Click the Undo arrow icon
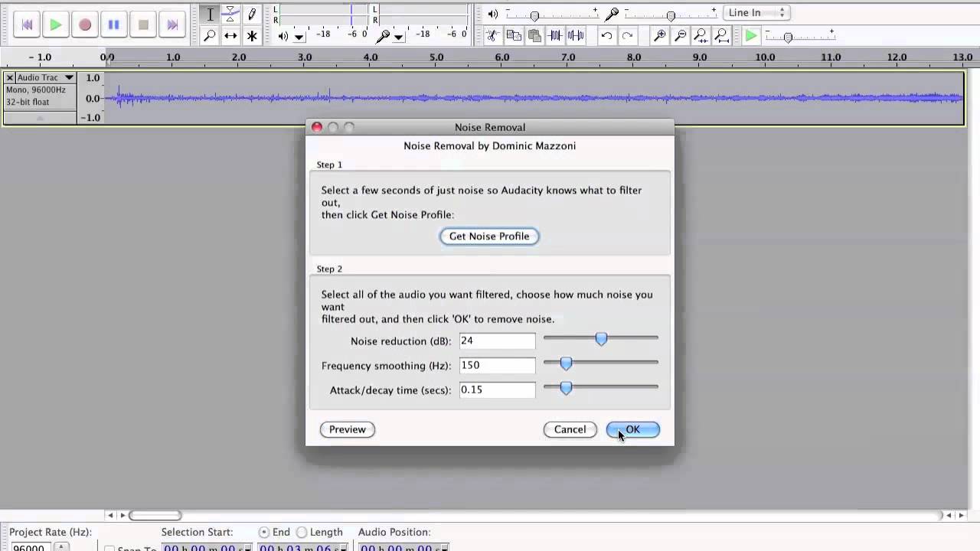This screenshot has height=551, width=980. (x=606, y=35)
